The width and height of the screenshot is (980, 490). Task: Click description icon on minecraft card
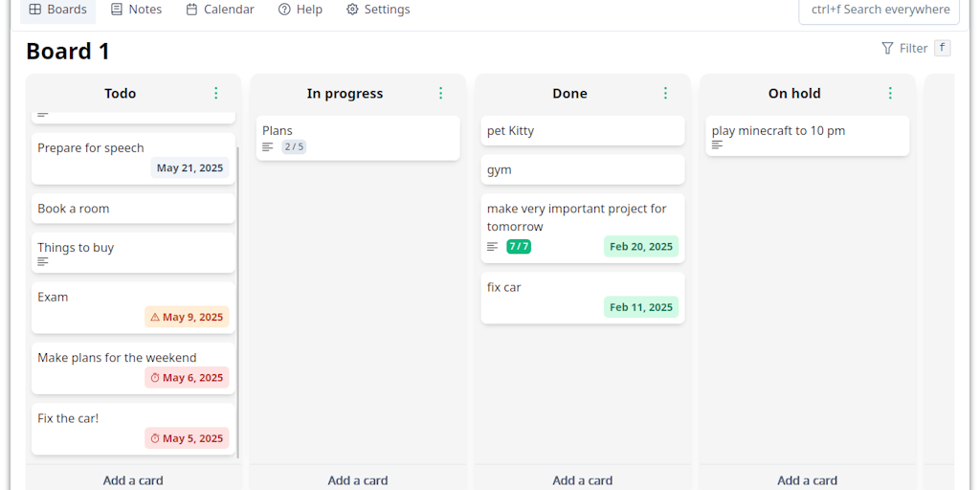pos(718,145)
